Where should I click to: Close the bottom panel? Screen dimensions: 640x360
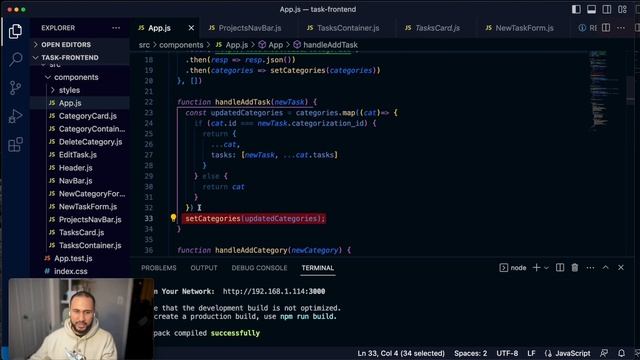point(621,268)
